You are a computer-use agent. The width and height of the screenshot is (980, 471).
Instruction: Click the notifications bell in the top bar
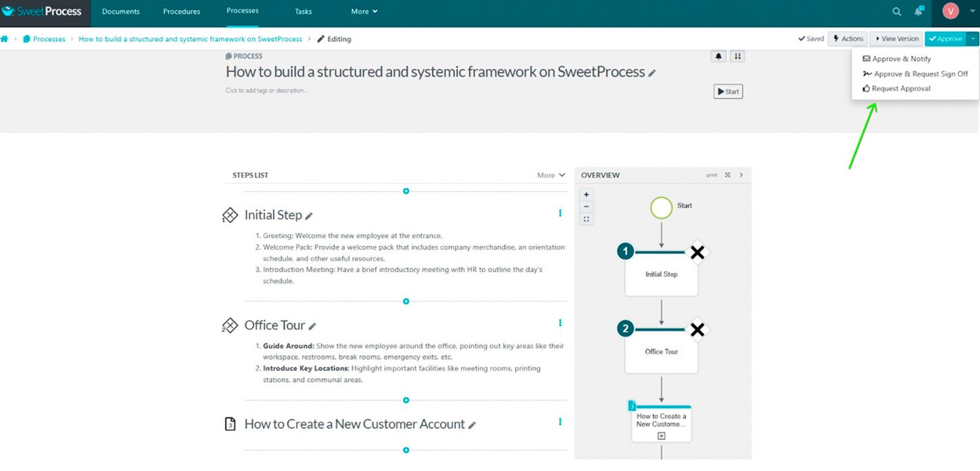coord(918,11)
